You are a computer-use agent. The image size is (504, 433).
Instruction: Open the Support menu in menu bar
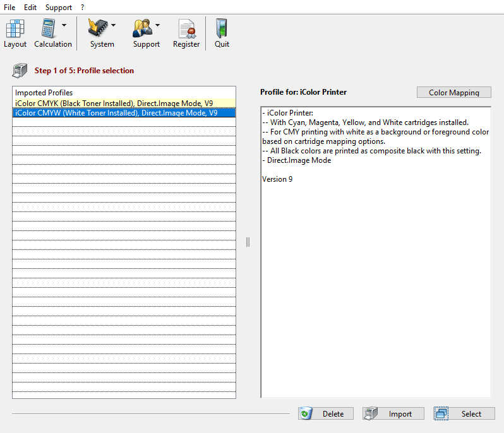(x=59, y=7)
